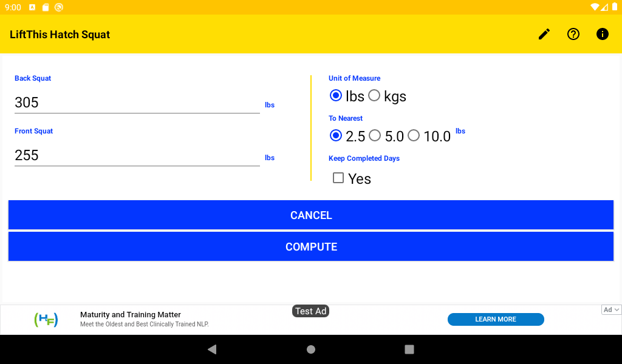Click the Unit of Measure label
This screenshot has height=364, width=622.
354,78
